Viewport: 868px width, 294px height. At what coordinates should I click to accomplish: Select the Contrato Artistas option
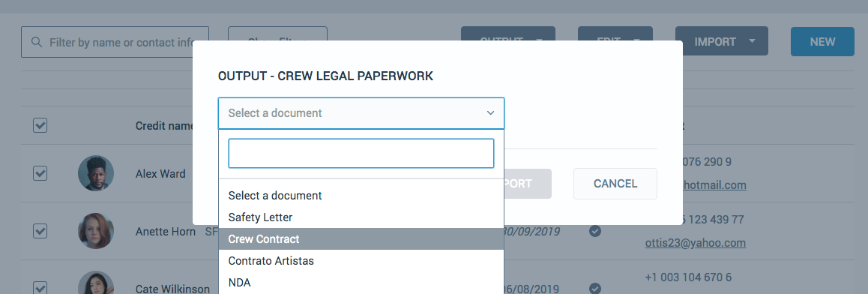tap(361, 260)
